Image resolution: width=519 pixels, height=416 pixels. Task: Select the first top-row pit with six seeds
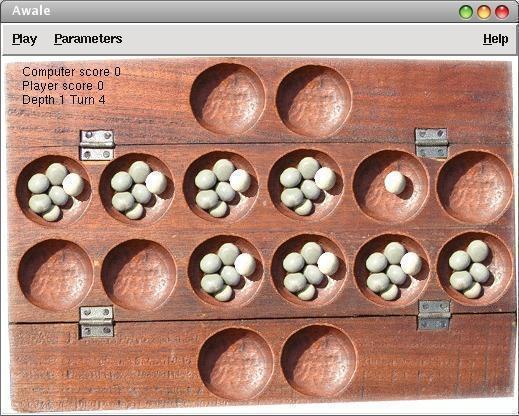(x=54, y=191)
